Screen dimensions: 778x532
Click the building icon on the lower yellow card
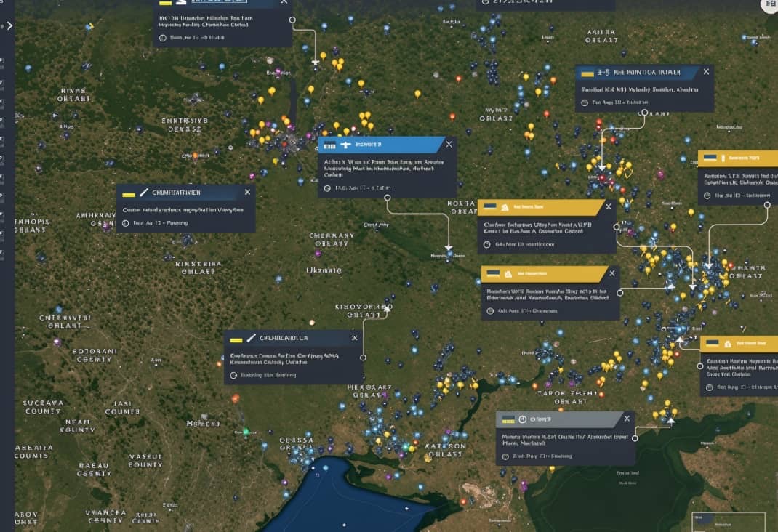coord(508,275)
